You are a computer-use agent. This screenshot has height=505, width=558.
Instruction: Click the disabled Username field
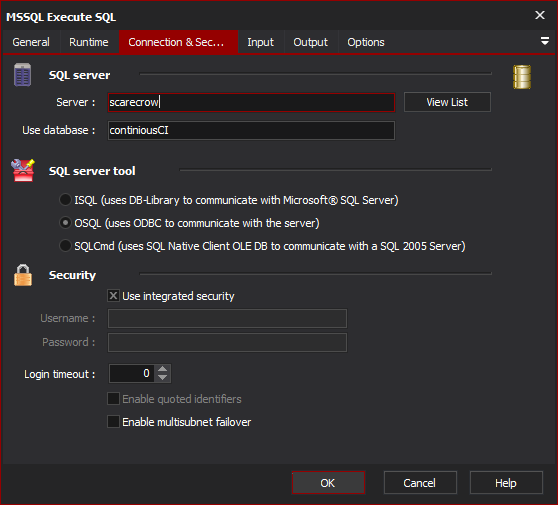point(227,318)
